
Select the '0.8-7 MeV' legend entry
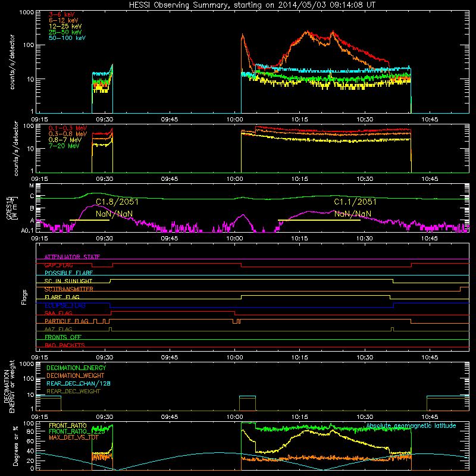tap(65, 140)
